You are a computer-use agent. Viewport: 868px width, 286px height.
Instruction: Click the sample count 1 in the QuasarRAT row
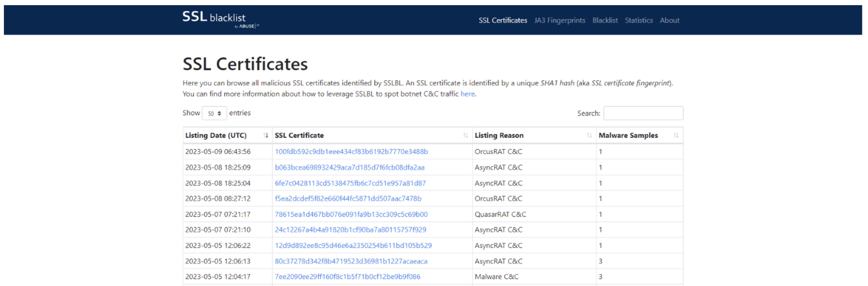601,214
